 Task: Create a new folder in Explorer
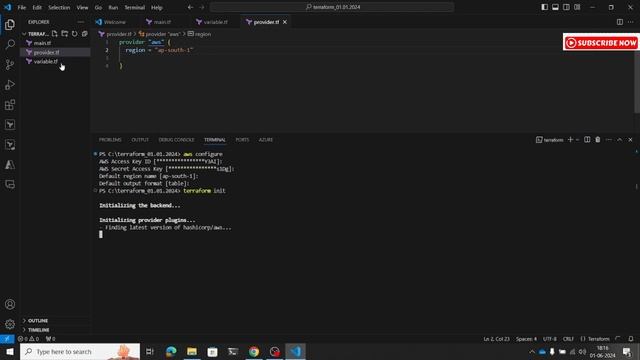click(64, 34)
